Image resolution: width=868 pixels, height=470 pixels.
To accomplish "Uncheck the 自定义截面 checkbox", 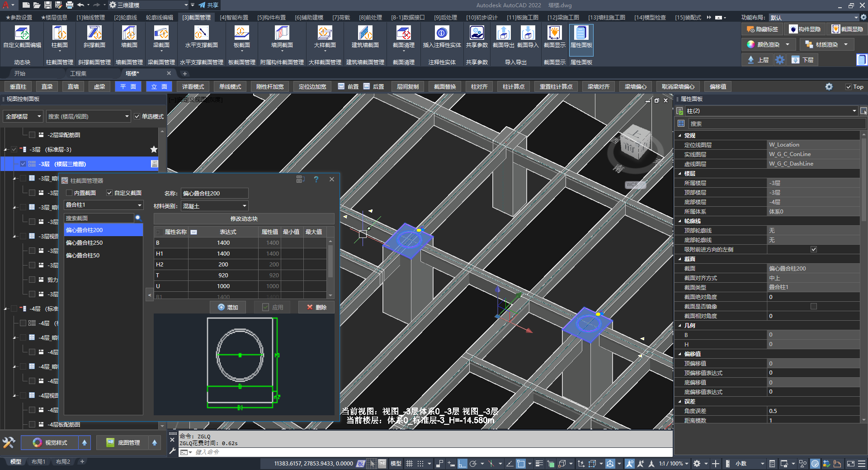I will 109,193.
